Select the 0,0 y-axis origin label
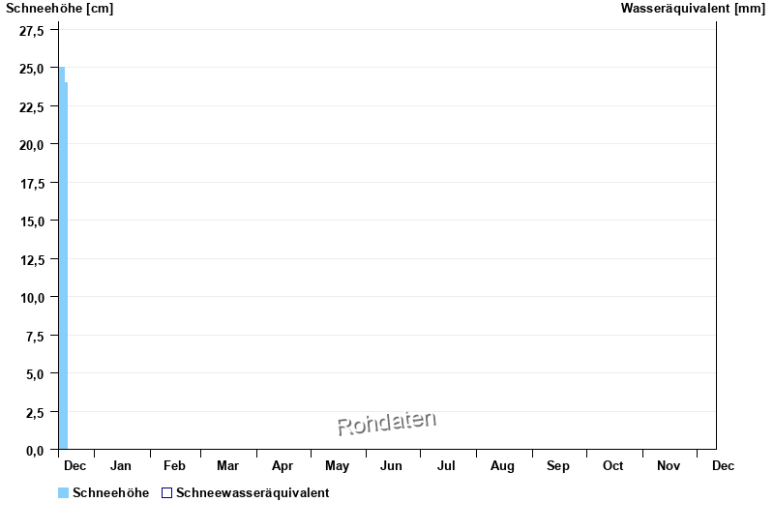 click(x=32, y=451)
